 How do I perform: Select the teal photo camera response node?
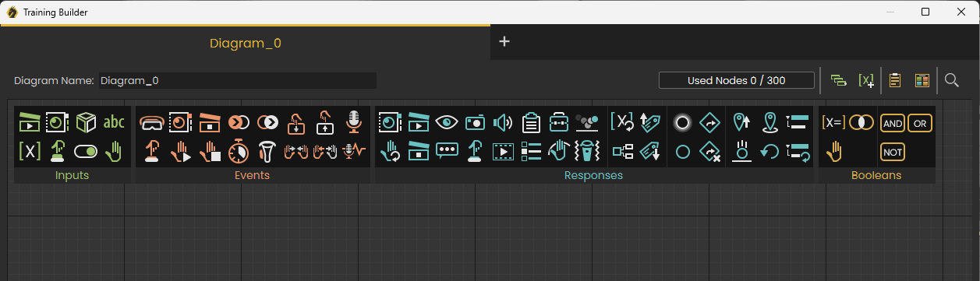[475, 122]
